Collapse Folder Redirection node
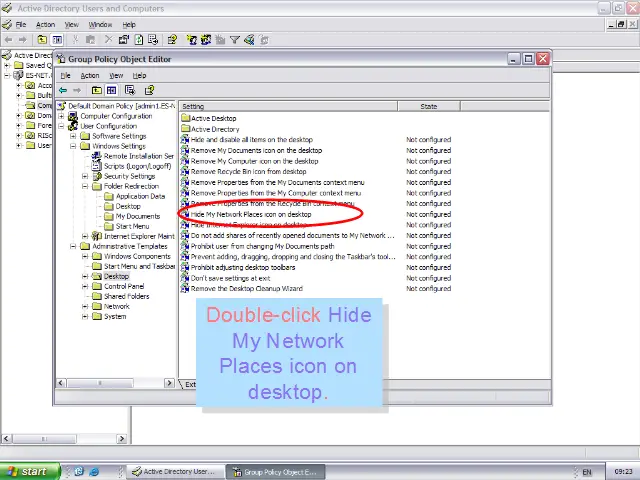 point(85,186)
